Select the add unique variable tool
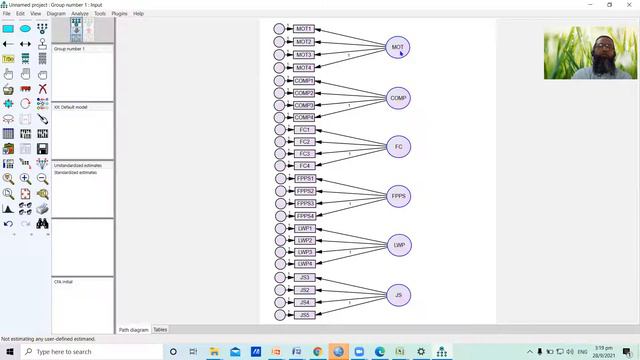 click(x=42, y=44)
